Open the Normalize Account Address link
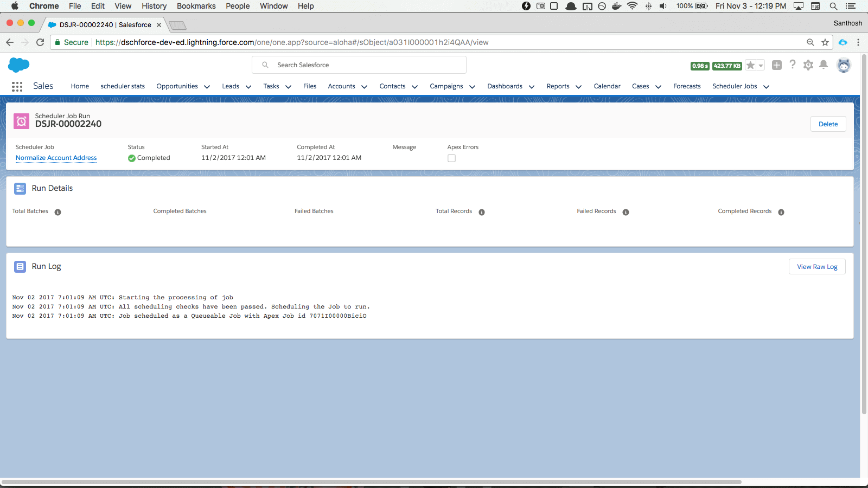 click(x=56, y=158)
